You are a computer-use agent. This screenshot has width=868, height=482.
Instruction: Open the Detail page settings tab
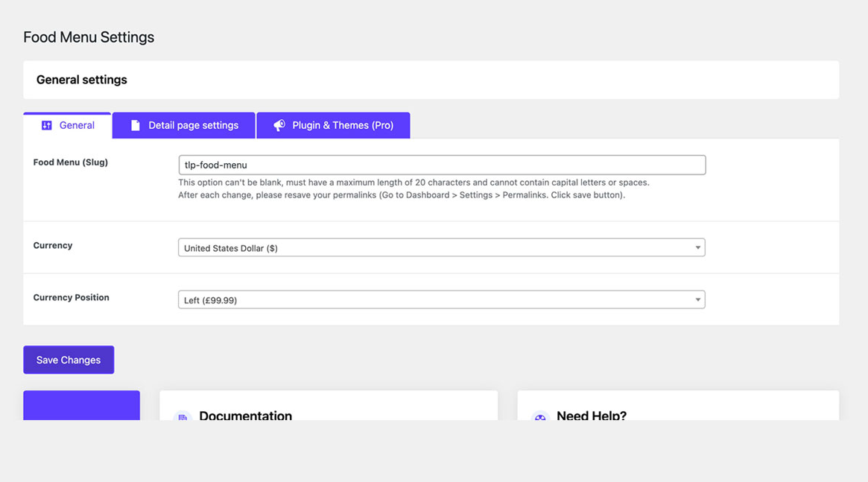coord(184,125)
